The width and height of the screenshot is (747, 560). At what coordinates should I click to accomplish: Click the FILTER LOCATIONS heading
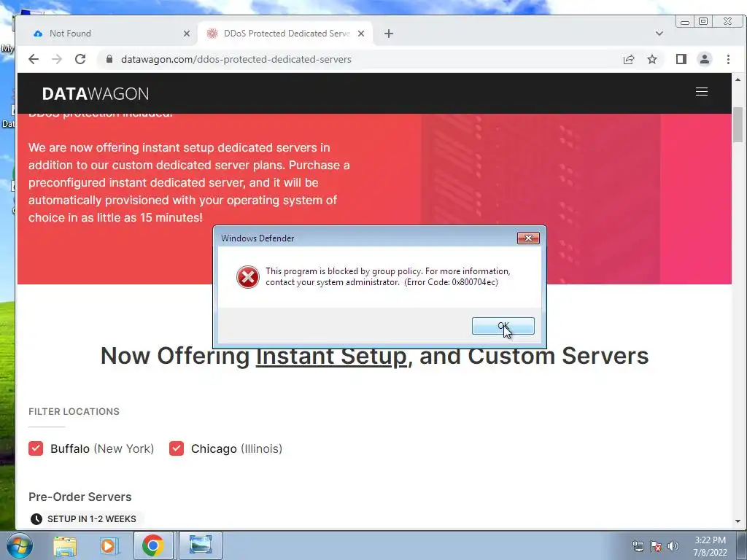coord(74,411)
